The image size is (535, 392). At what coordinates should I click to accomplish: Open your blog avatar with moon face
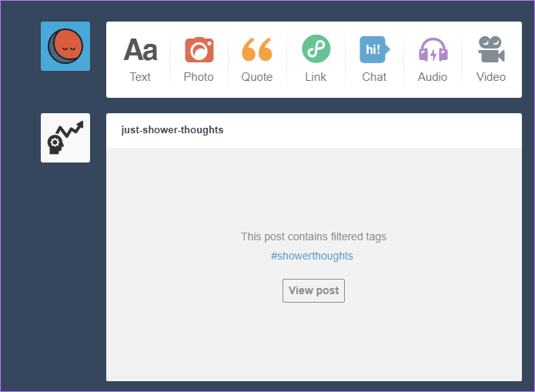coord(65,46)
